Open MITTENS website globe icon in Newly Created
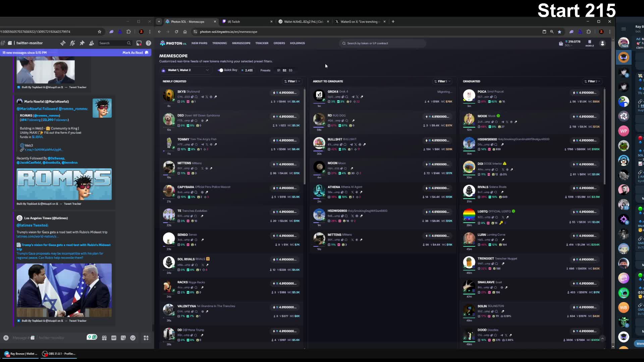 (x=207, y=168)
